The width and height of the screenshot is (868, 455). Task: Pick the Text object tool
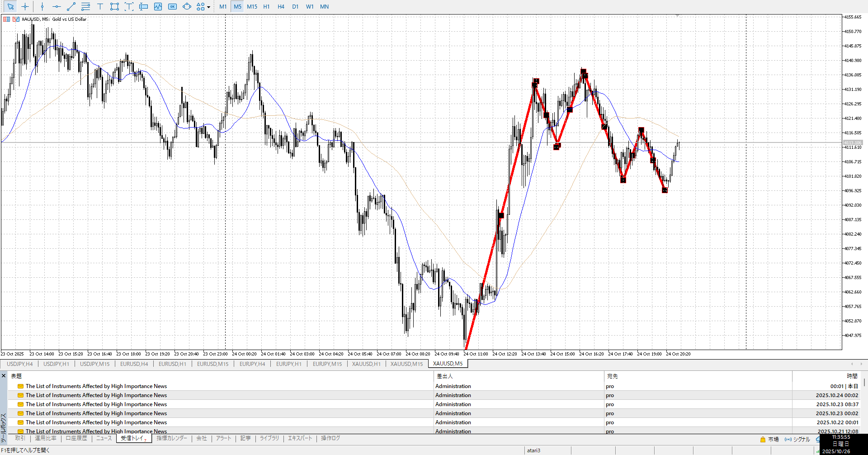(100, 7)
